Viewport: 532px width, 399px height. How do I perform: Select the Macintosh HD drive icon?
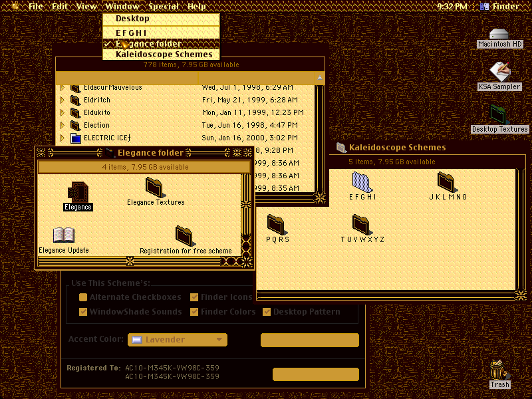pyautogui.click(x=499, y=35)
